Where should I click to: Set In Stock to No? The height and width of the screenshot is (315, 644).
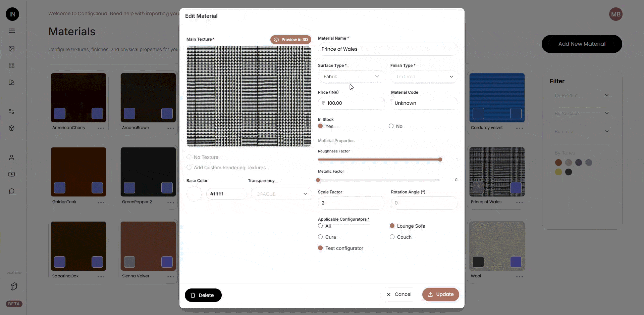391,126
